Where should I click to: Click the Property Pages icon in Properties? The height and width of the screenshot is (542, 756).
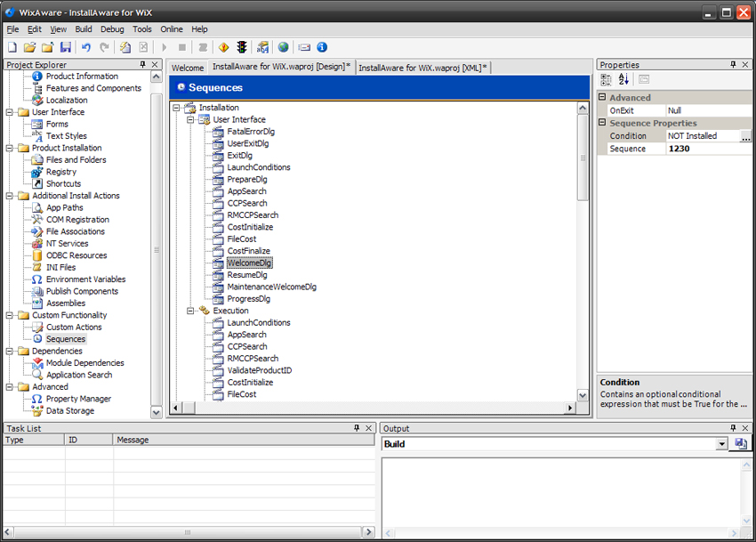(x=644, y=79)
